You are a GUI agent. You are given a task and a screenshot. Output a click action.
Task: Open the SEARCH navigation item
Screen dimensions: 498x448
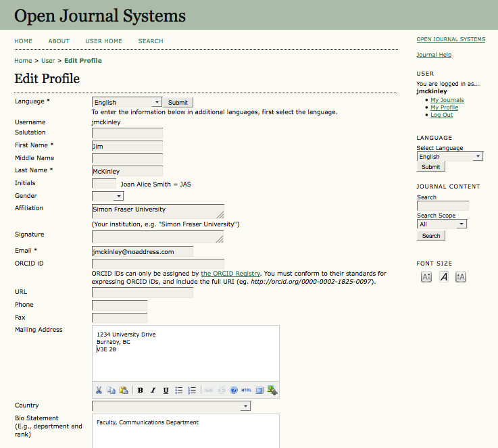pos(151,41)
